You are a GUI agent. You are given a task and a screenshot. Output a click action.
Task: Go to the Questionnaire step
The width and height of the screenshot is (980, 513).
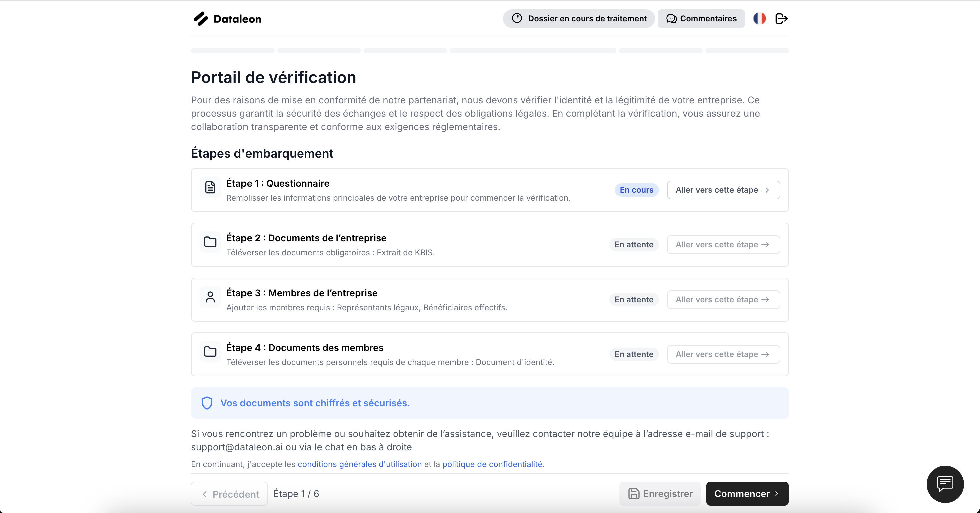tap(723, 190)
